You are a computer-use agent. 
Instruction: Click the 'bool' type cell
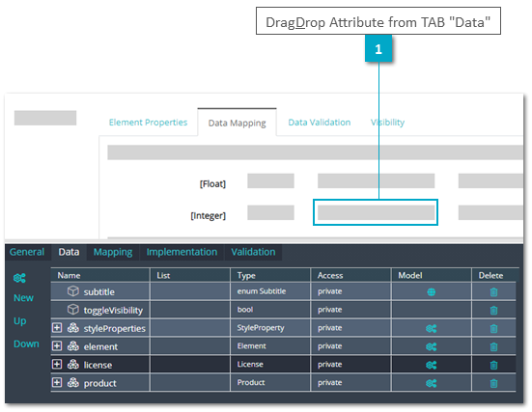coord(270,310)
